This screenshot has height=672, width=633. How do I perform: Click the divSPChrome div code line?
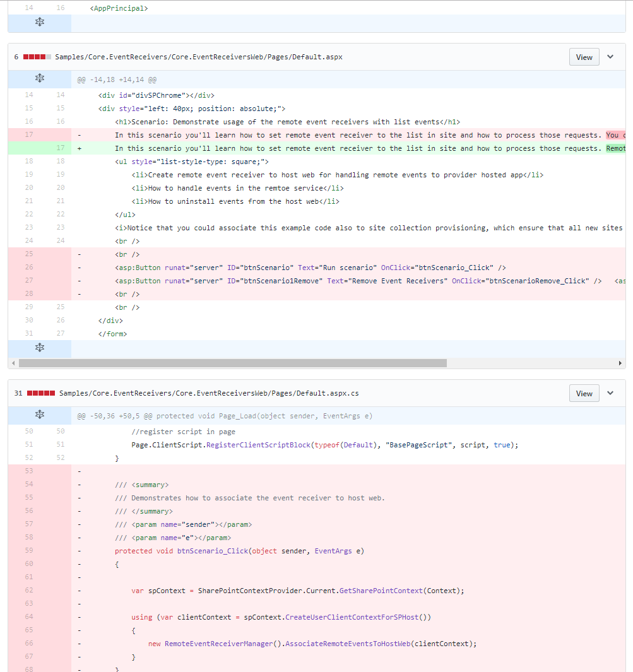click(x=156, y=95)
